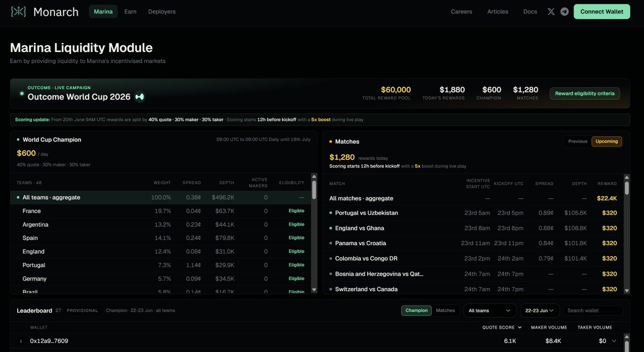The height and width of the screenshot is (352, 644).
Task: Switch to the Marina tab
Action: (103, 11)
